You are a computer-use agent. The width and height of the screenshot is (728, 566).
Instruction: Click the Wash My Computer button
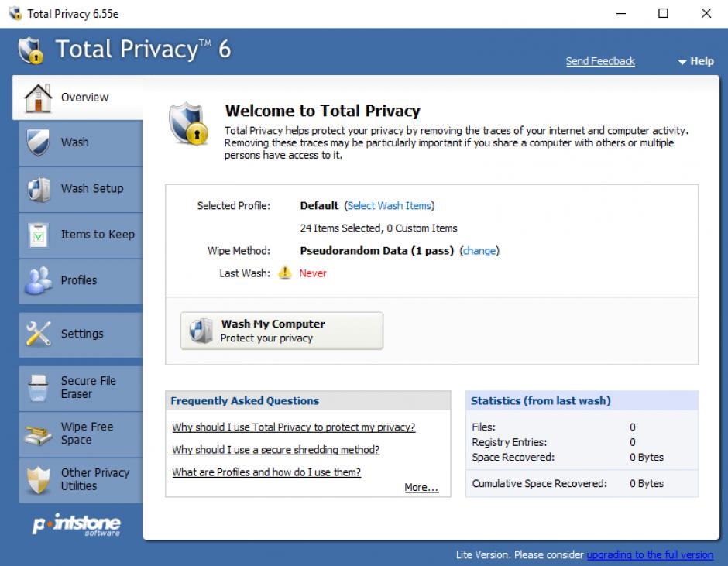[x=281, y=331]
